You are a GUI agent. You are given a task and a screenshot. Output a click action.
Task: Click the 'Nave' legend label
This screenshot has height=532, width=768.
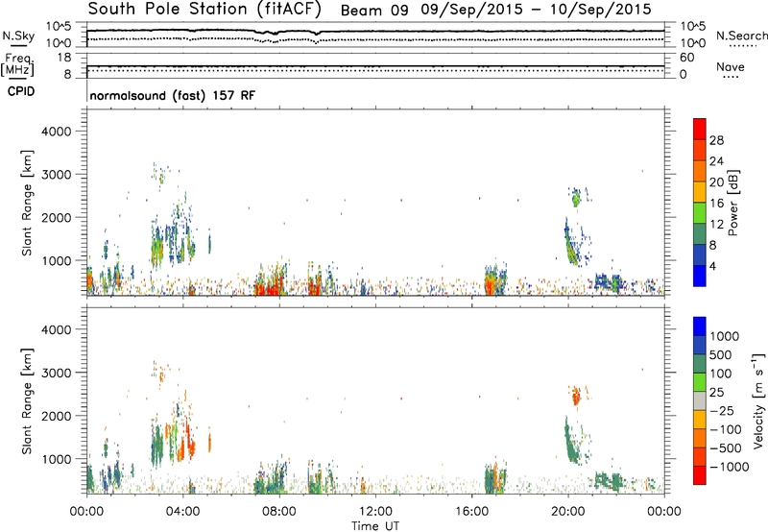click(731, 66)
